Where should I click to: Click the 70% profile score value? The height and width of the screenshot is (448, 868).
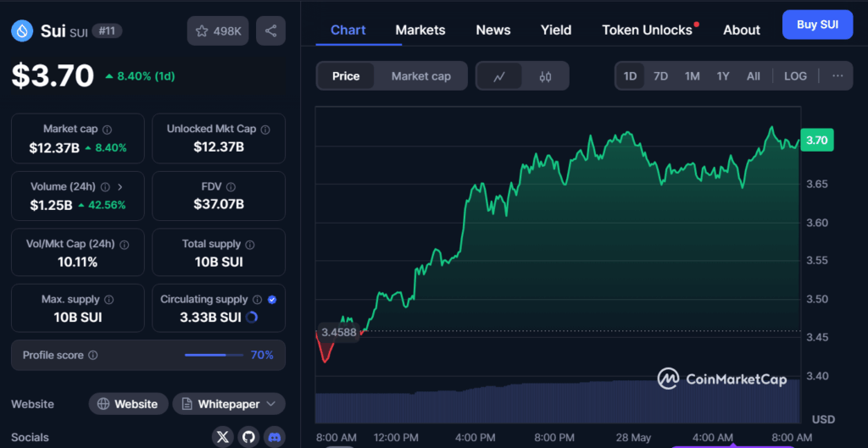coord(263,355)
